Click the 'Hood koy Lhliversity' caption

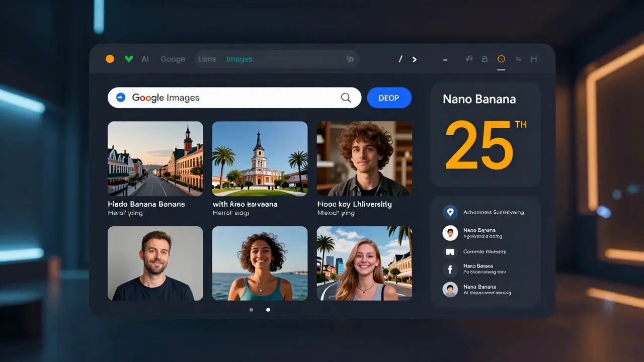pos(355,204)
